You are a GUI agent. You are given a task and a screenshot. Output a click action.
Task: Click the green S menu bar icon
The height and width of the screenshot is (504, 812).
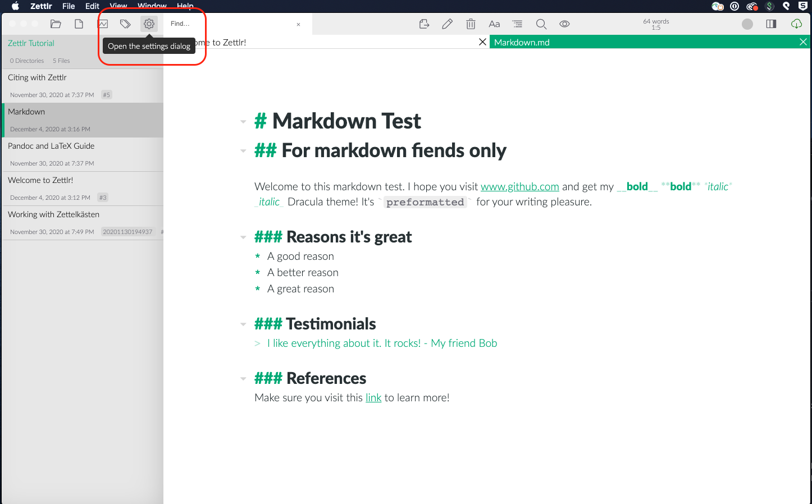coord(770,6)
